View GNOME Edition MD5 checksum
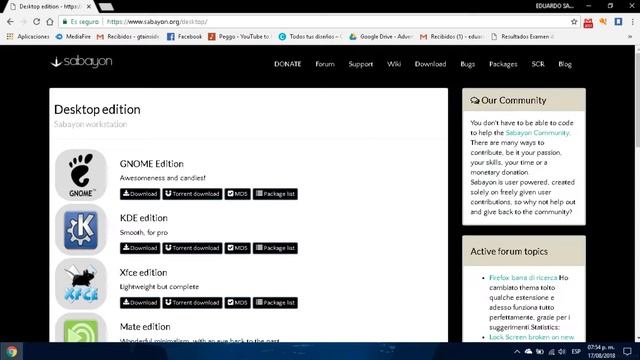The width and height of the screenshot is (640, 360). click(x=237, y=194)
